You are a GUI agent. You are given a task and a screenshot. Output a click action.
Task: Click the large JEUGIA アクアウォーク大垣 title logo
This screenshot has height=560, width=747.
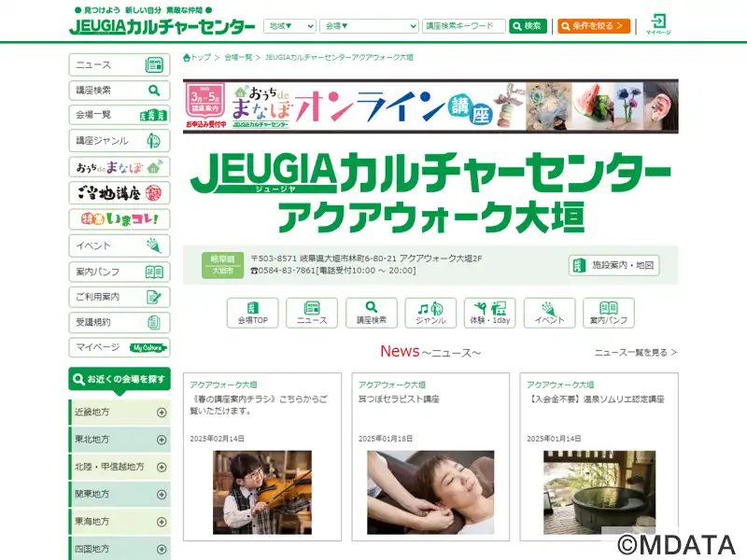click(430, 193)
